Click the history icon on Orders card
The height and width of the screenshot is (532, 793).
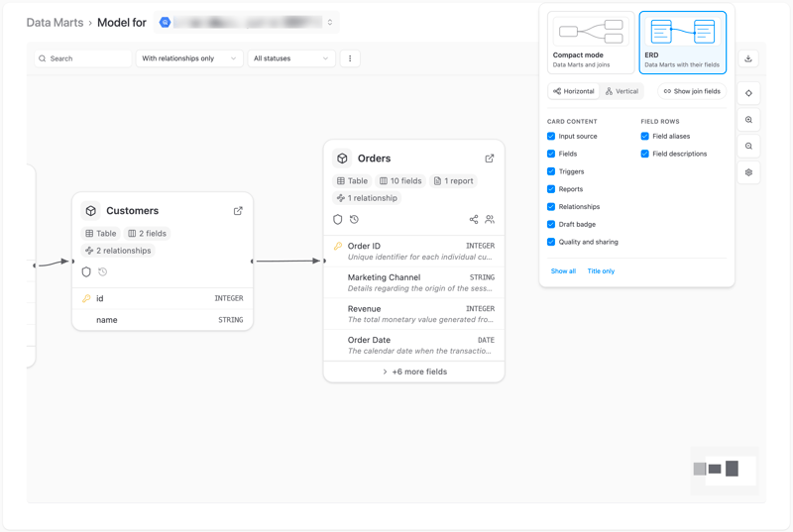354,219
